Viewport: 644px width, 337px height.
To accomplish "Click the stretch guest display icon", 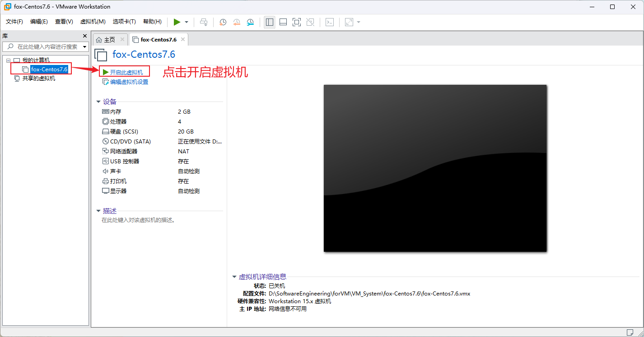I will (349, 22).
